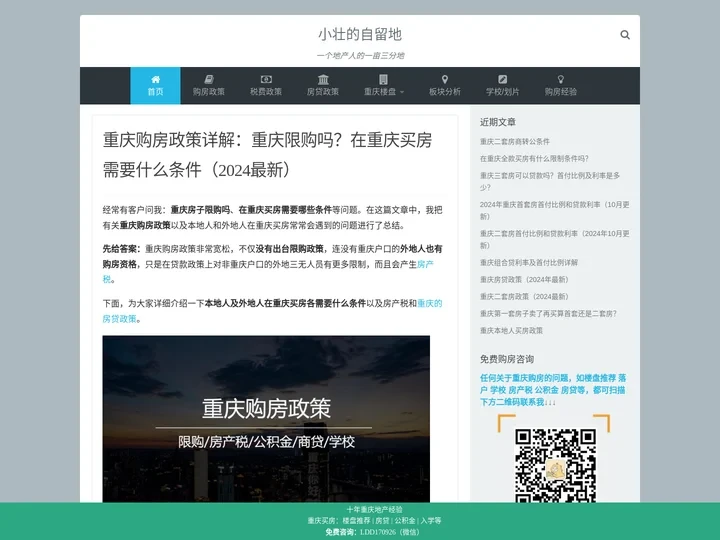Click the edit icon above 学校/划片
The height and width of the screenshot is (540, 720).
coord(502,79)
